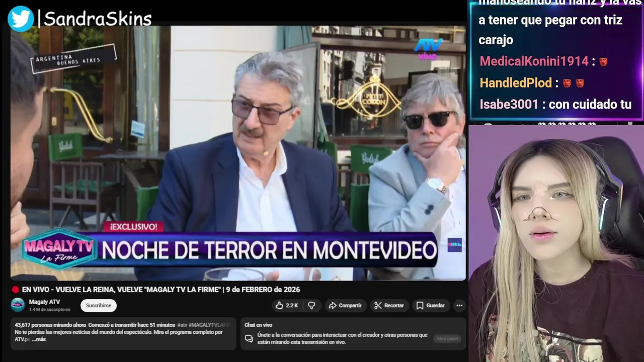
Task: Click the 1.4 M de suscriptores count
Action: [50, 309]
